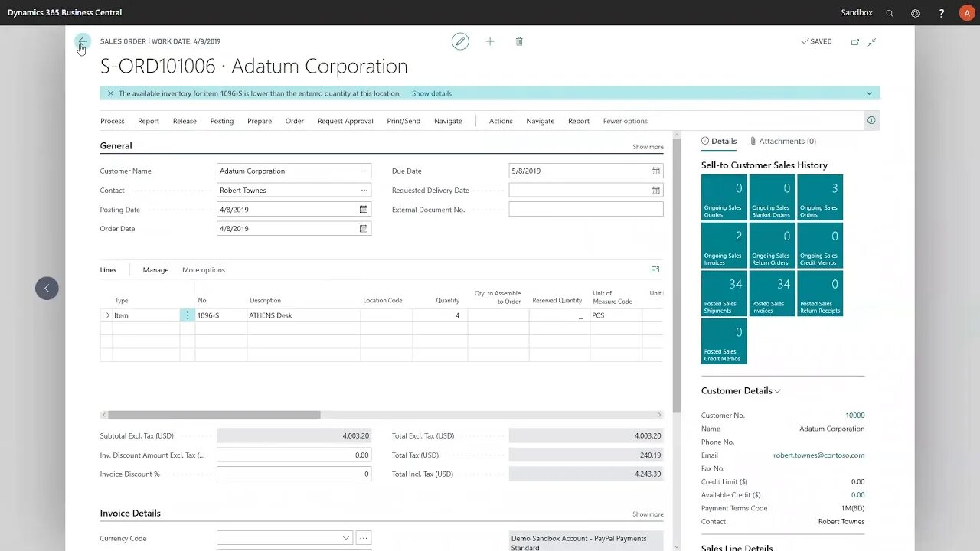
Task: Open the Ongoing Sales Quotes tile
Action: 724,197
